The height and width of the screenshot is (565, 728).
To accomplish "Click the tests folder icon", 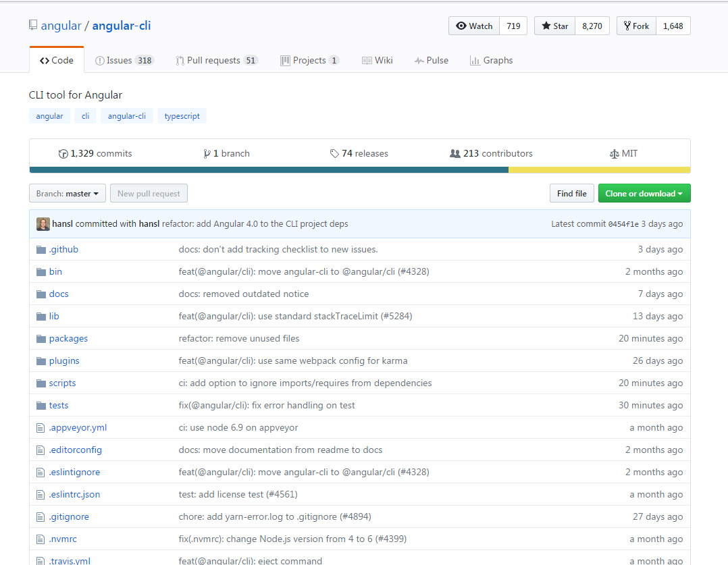I will click(x=41, y=406).
